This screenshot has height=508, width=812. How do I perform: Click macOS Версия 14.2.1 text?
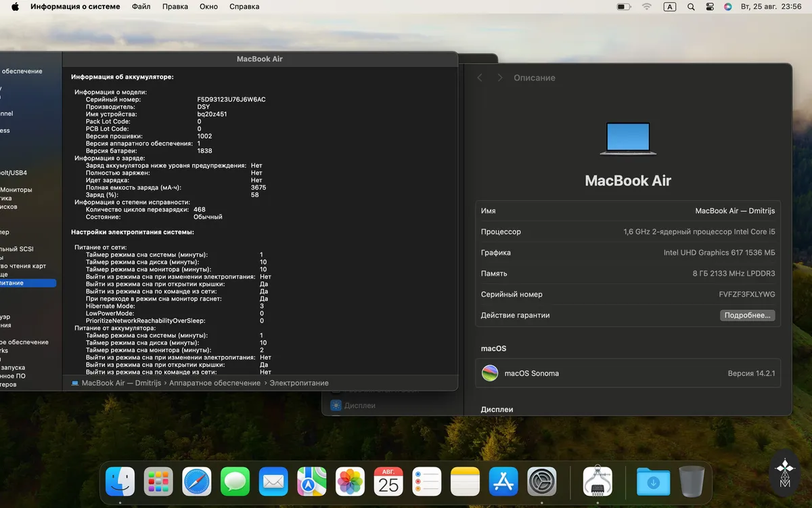pos(751,373)
